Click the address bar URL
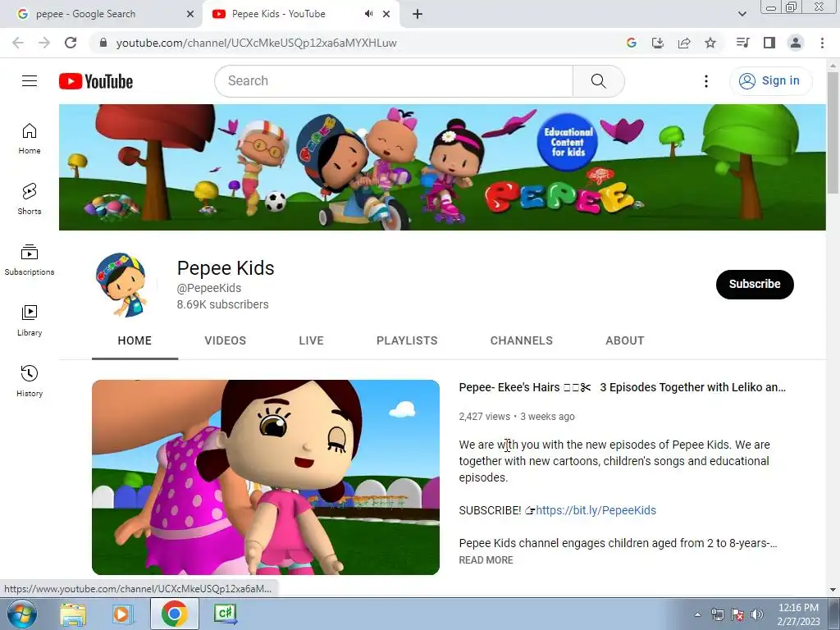This screenshot has width=840, height=630. click(256, 43)
